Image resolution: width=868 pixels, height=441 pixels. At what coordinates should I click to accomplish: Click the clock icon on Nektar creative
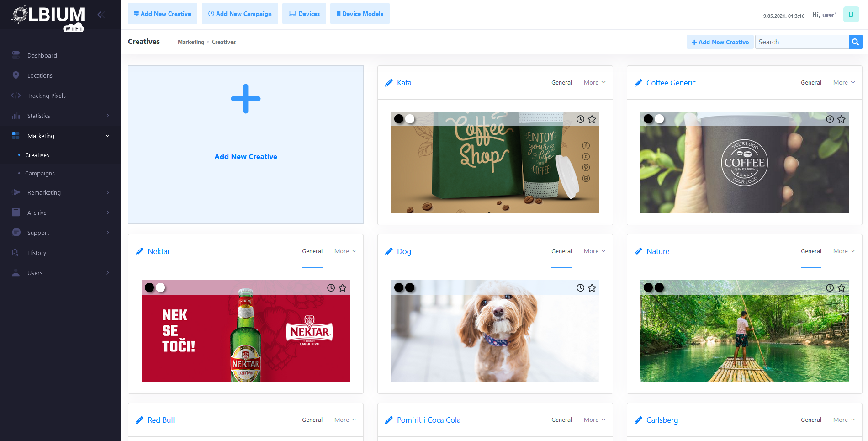tap(331, 288)
